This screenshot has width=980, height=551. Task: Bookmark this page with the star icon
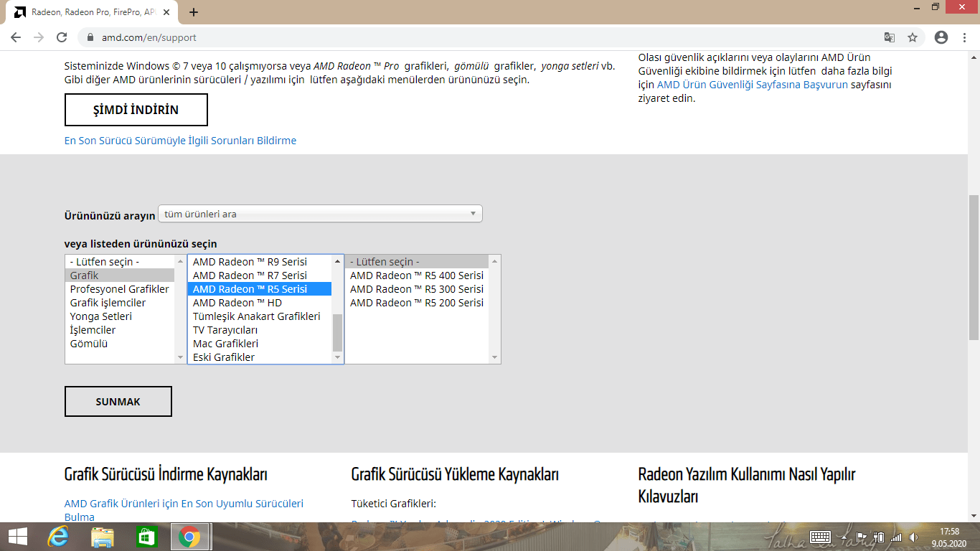point(913,37)
